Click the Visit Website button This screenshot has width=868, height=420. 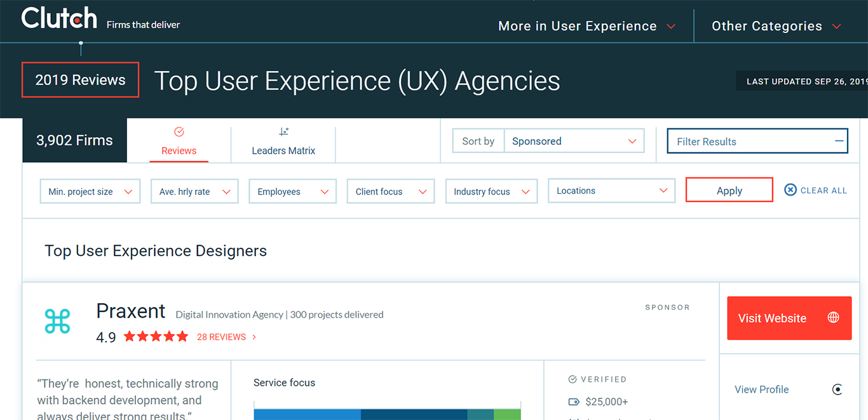coord(789,318)
